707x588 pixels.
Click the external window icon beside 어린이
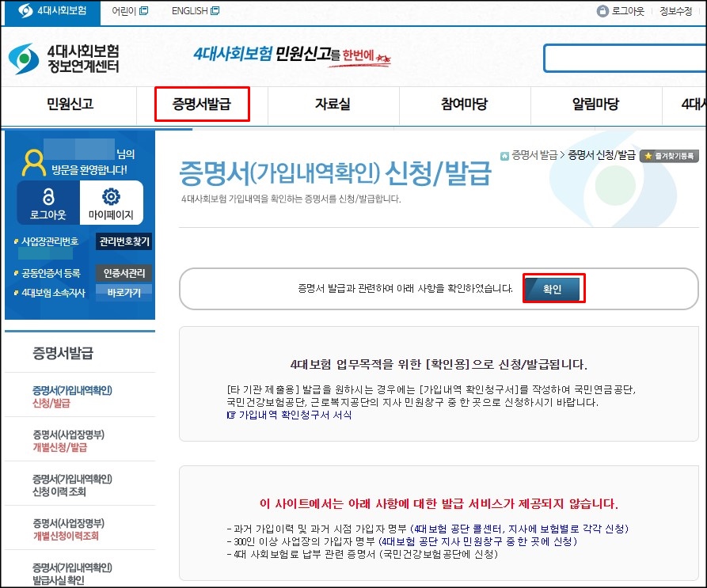click(x=144, y=11)
